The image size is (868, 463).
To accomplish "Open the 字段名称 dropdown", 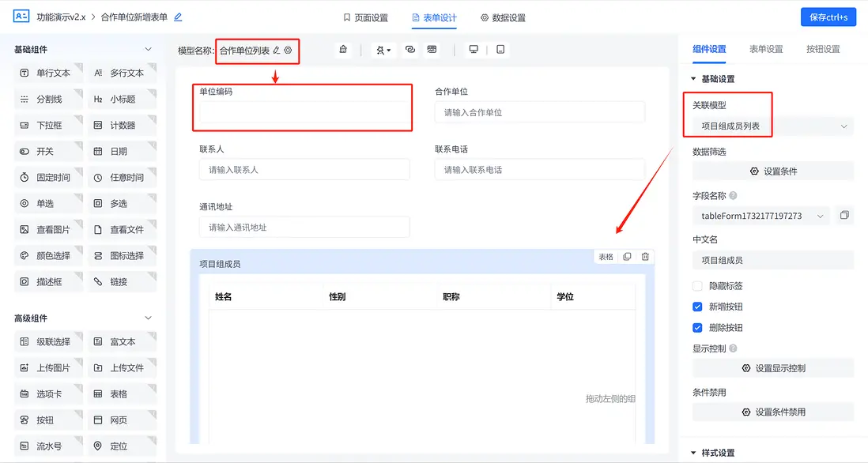I will click(761, 216).
